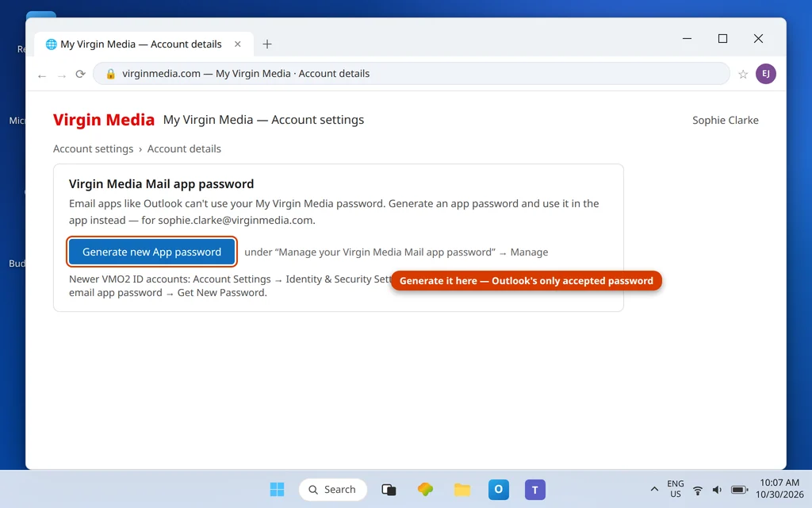The width and height of the screenshot is (812, 508).
Task: Open Teams from the taskbar
Action: pyautogui.click(x=535, y=489)
